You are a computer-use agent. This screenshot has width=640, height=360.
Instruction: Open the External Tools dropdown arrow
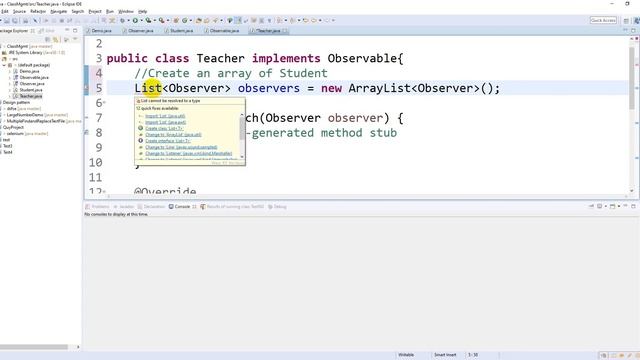[x=168, y=20]
